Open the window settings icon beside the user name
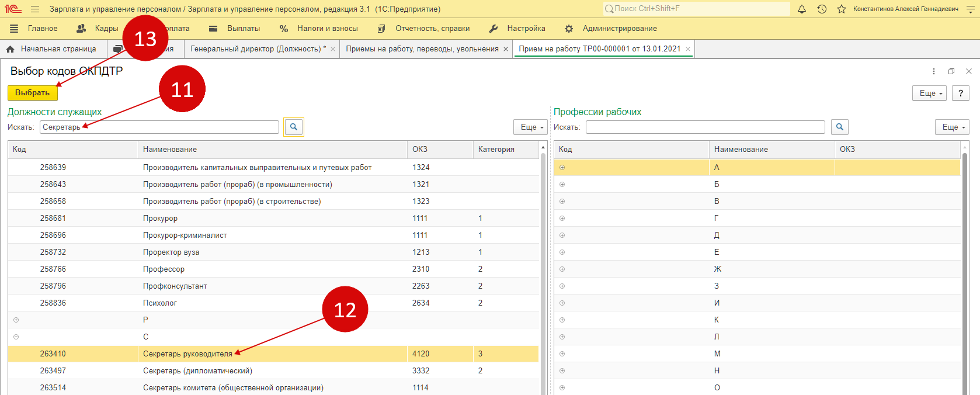The image size is (980, 395). pyautogui.click(x=971, y=9)
